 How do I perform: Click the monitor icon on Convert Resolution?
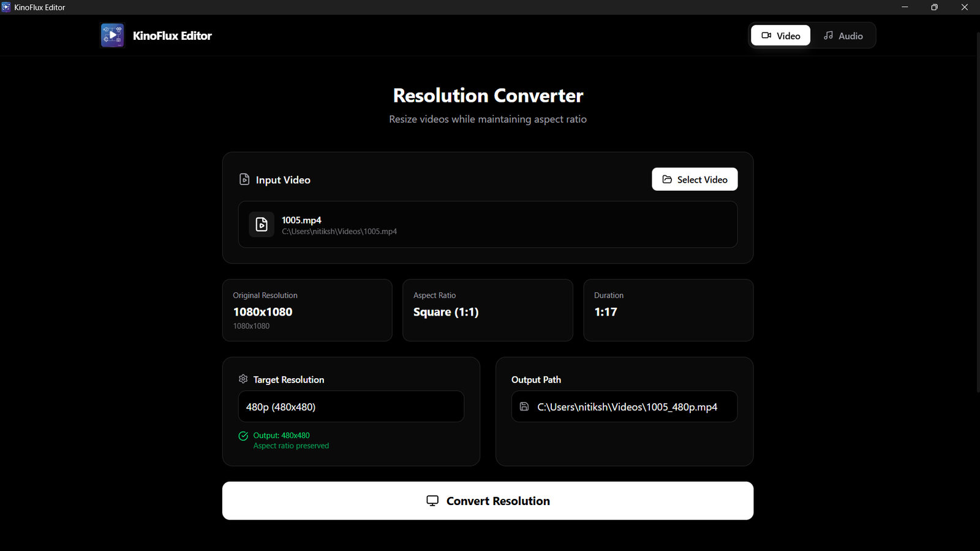(432, 501)
